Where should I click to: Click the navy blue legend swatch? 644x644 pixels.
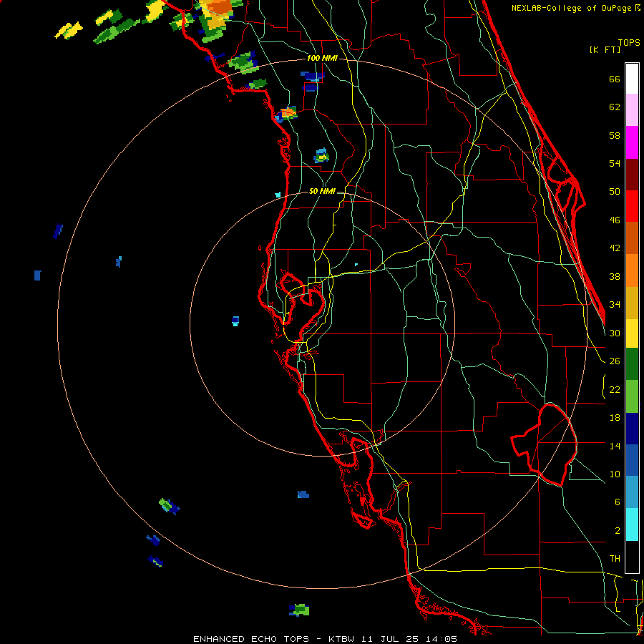[632, 429]
